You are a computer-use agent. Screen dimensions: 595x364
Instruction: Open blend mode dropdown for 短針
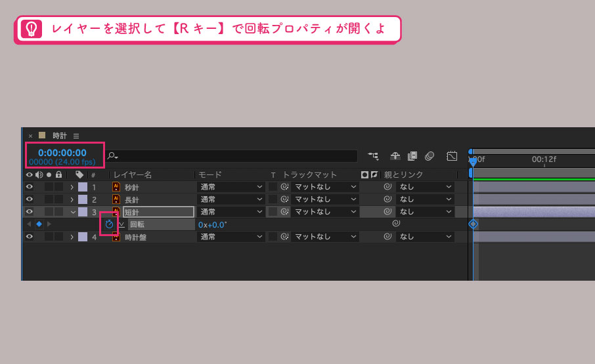pyautogui.click(x=231, y=212)
